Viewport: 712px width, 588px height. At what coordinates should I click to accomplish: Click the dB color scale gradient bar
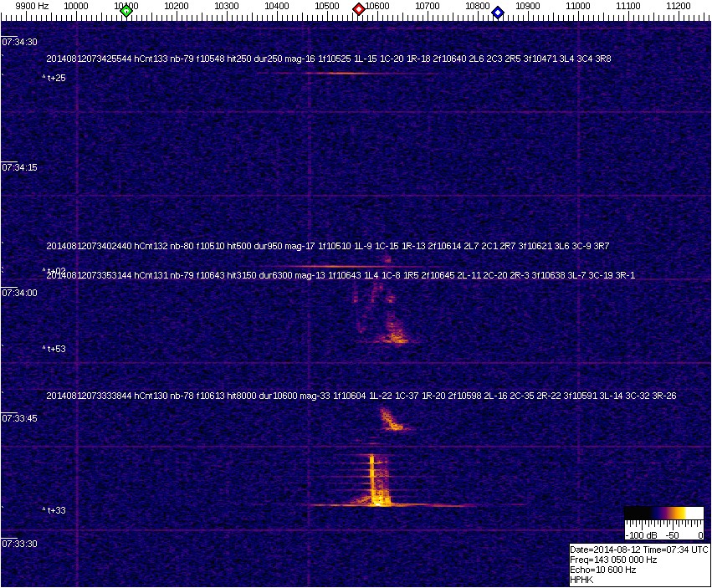click(x=664, y=513)
